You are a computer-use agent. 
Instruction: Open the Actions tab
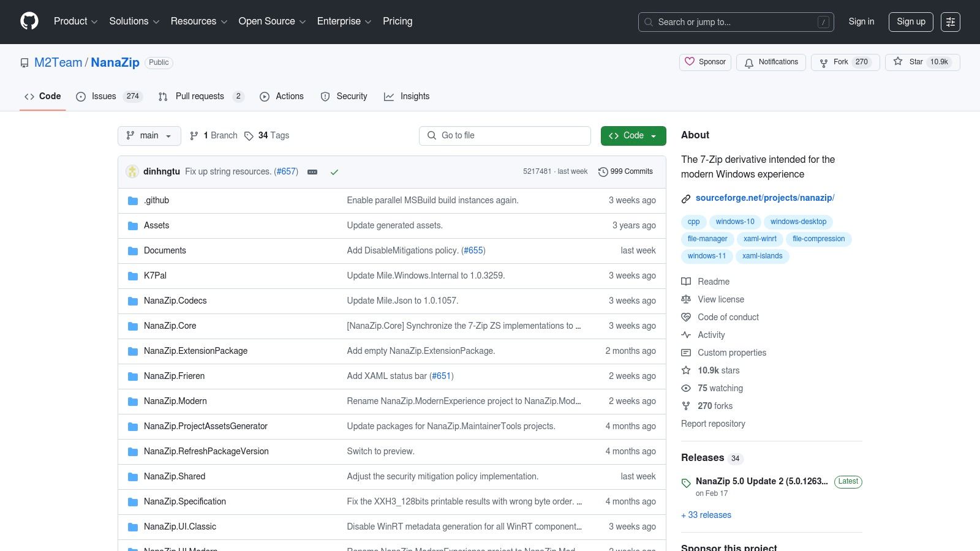click(282, 97)
